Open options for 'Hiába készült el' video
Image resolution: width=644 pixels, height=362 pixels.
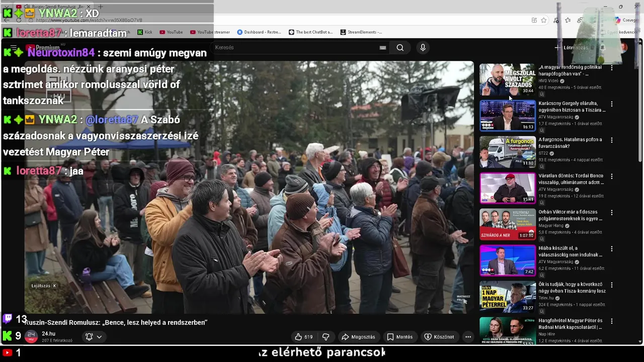(x=612, y=249)
